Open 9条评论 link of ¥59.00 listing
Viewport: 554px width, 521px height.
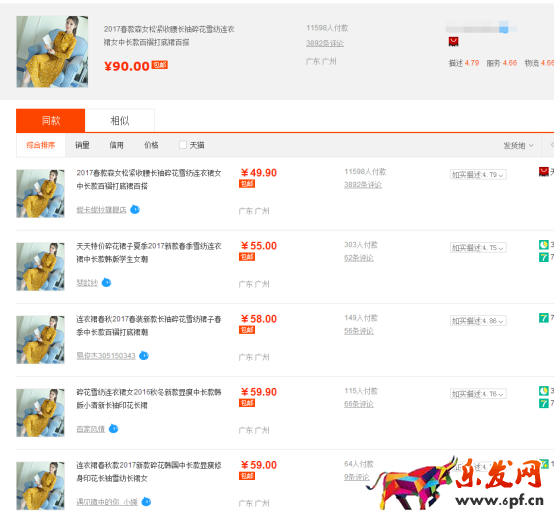tap(356, 477)
